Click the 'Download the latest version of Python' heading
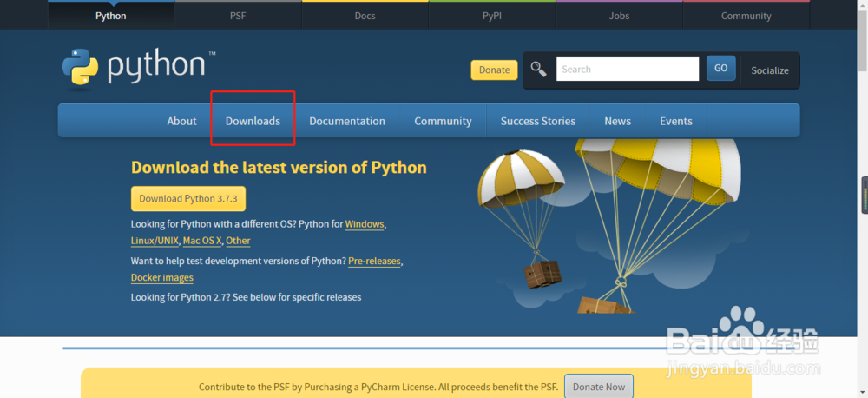Viewport: 868px width, 398px height. click(x=279, y=168)
